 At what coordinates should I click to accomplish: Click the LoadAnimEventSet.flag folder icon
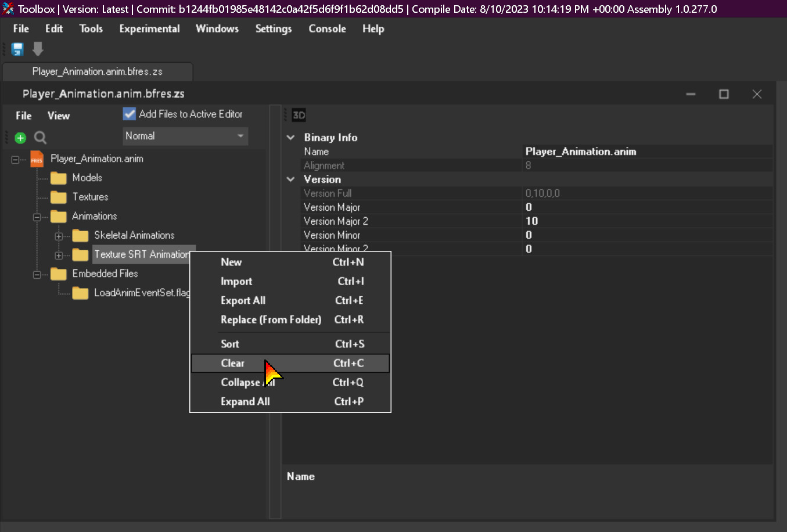pos(80,292)
